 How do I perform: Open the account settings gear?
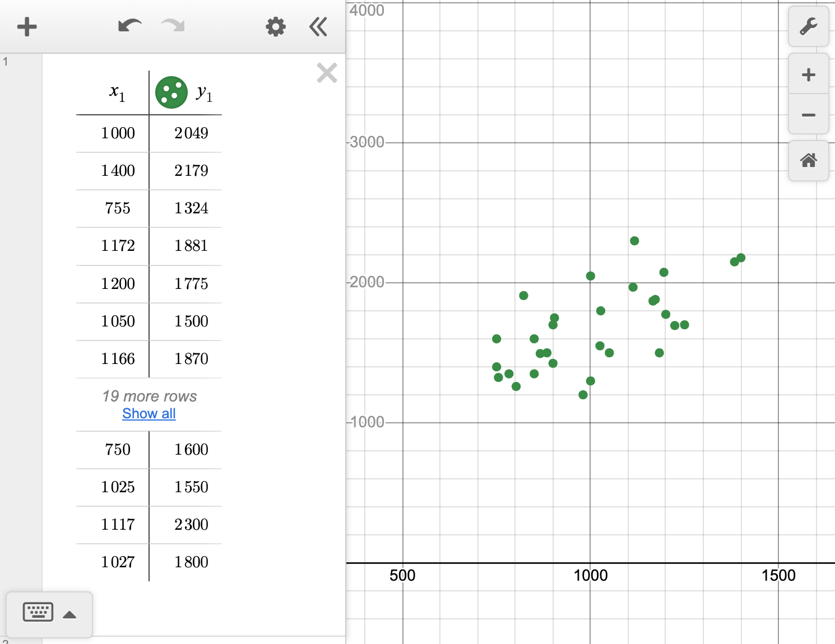tap(275, 26)
